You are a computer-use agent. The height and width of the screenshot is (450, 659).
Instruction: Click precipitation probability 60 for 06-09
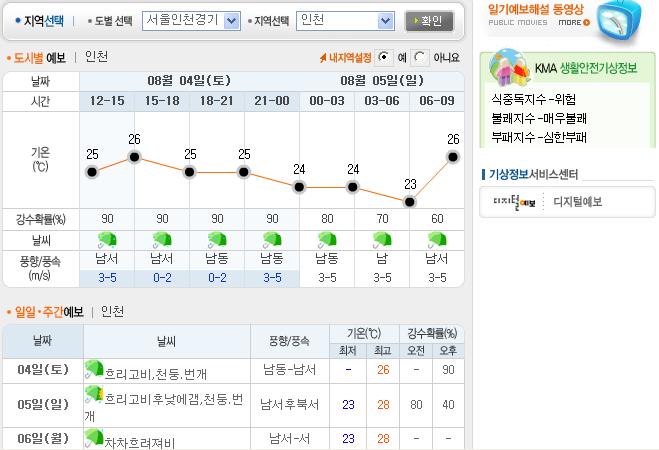click(x=437, y=219)
